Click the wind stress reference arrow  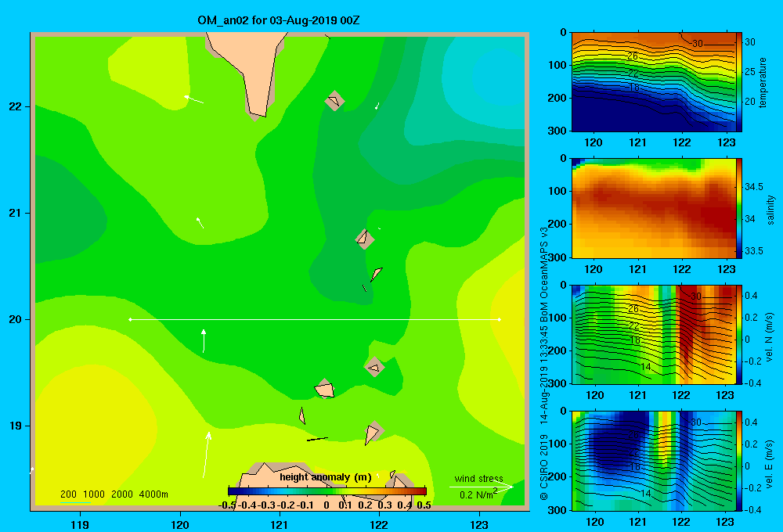481,487
